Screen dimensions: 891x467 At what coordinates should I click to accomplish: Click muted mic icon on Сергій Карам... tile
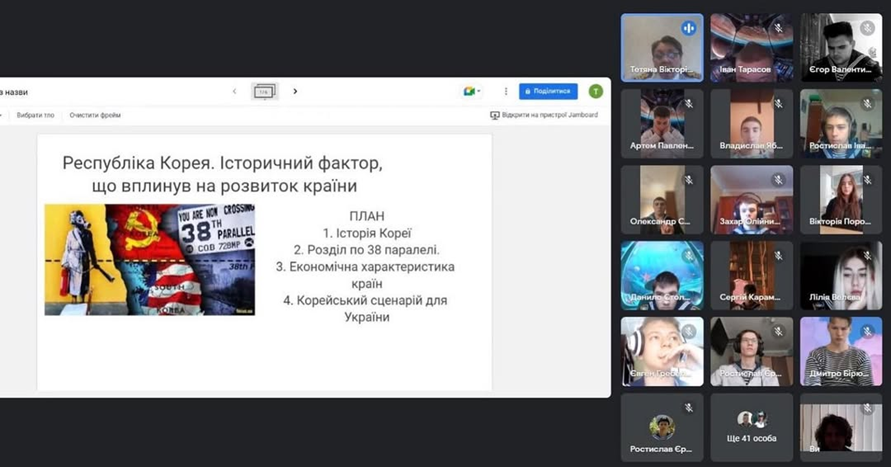click(778, 256)
